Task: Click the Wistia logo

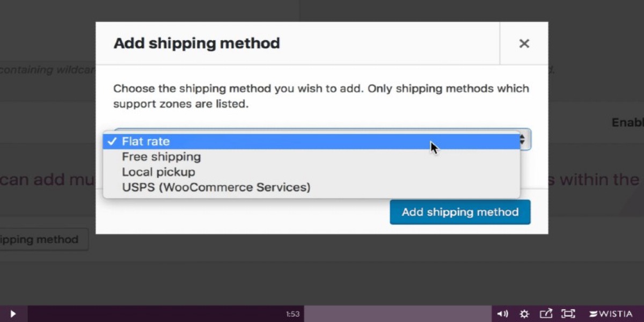Action: [x=611, y=314]
